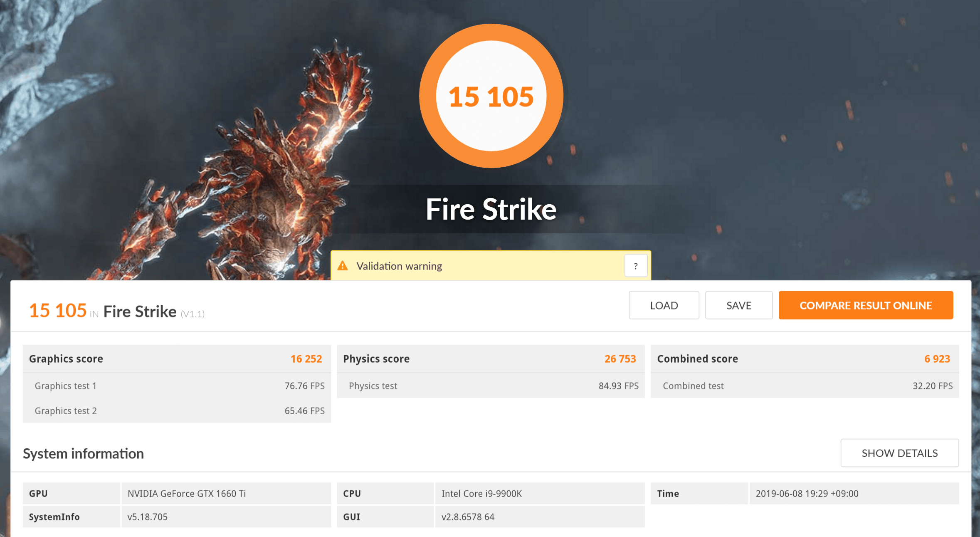The image size is (980, 537).
Task: Click the Graphics test 2 row
Action: tap(177, 411)
